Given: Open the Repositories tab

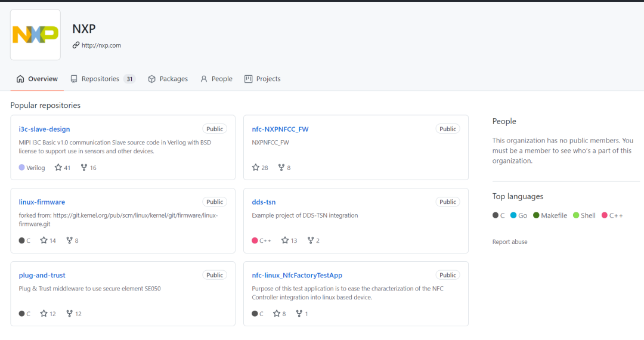Looking at the screenshot, I should 103,79.
